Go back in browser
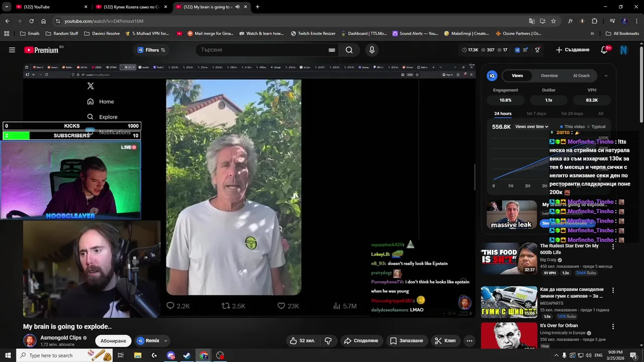This screenshot has width=644, height=362. coord(7,21)
